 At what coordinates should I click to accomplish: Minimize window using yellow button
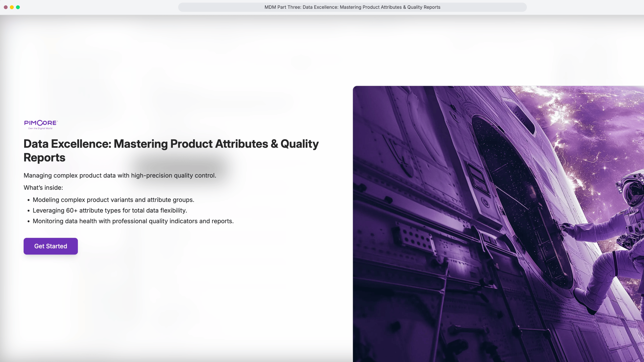pyautogui.click(x=12, y=7)
